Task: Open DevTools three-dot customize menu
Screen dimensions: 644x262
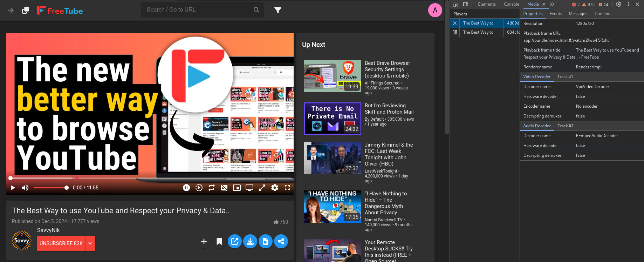Action: pos(629,4)
